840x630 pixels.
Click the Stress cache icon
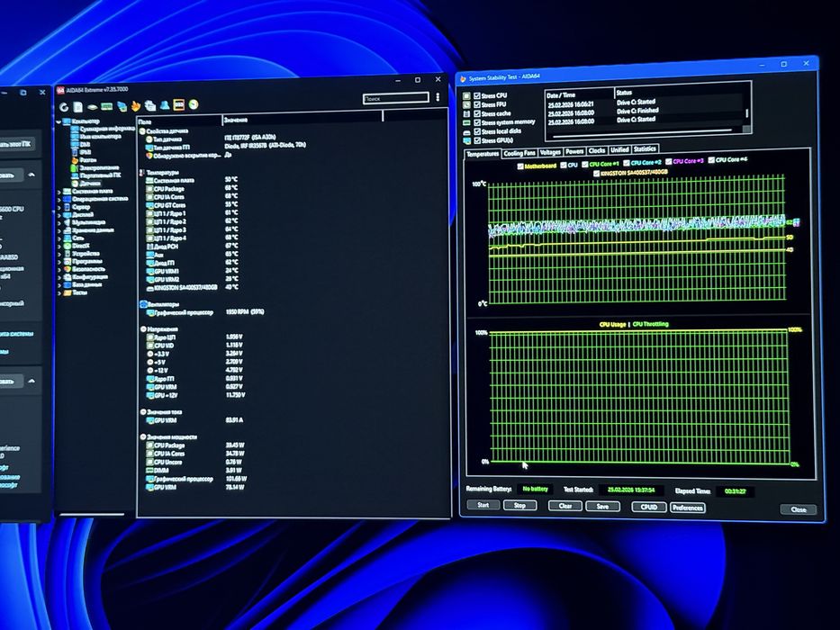click(x=466, y=114)
